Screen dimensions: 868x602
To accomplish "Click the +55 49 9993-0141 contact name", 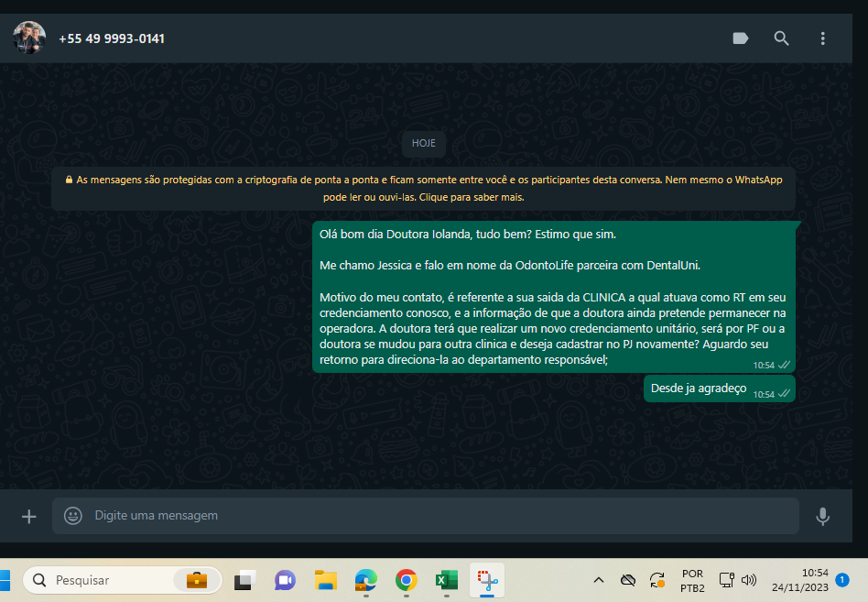I will pos(112,38).
